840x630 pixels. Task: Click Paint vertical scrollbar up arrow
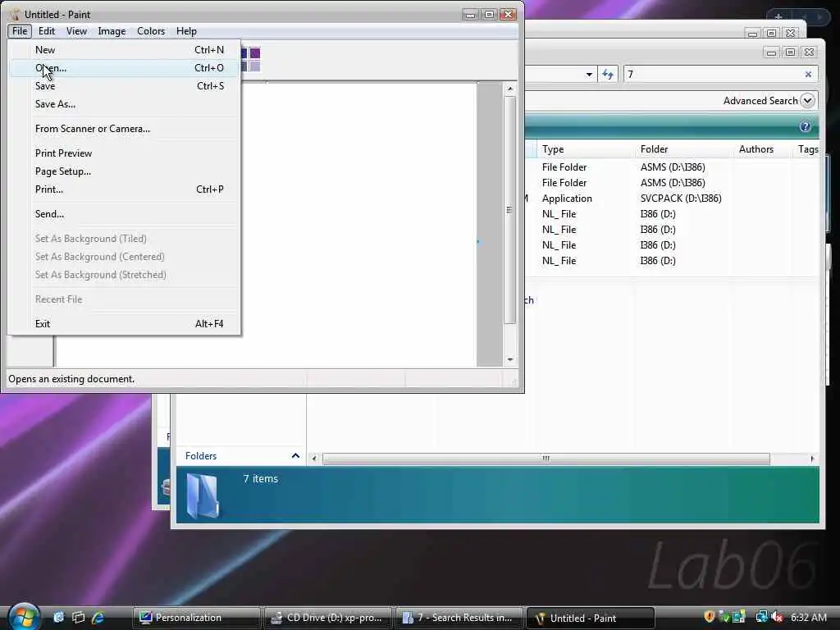pyautogui.click(x=510, y=89)
